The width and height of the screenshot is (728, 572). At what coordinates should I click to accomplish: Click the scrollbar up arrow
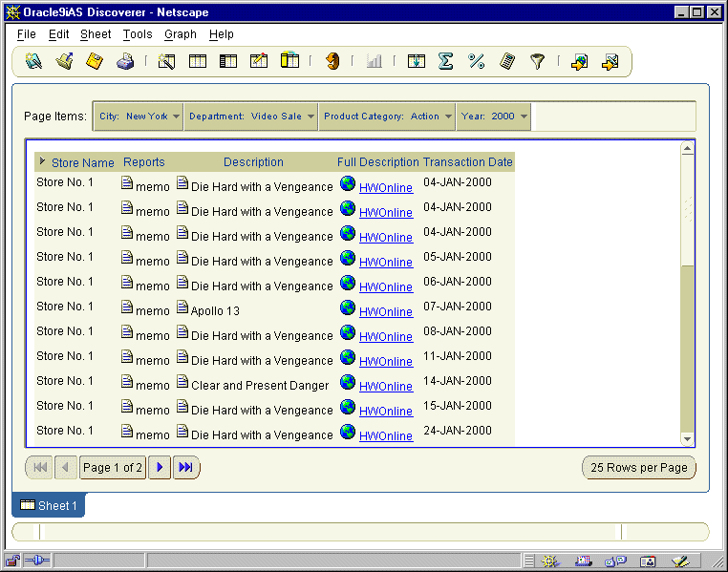(x=687, y=148)
